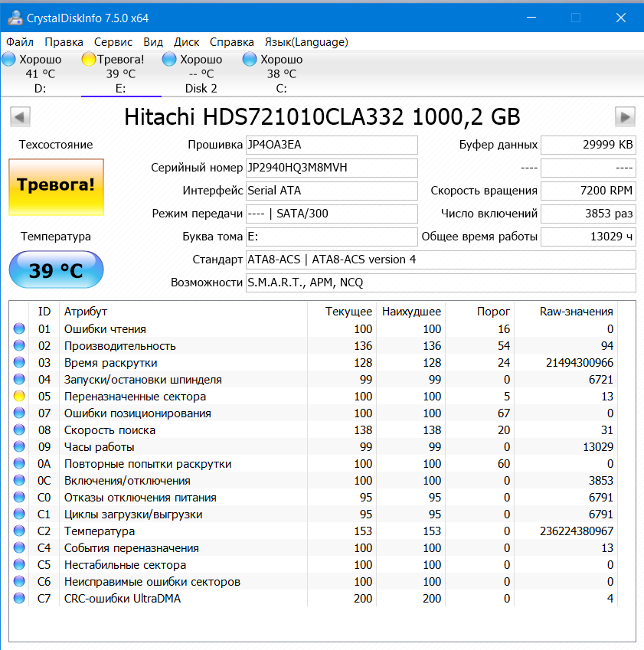The height and width of the screenshot is (650, 644).
Task: Open the Сервис menu
Action: 113,42
